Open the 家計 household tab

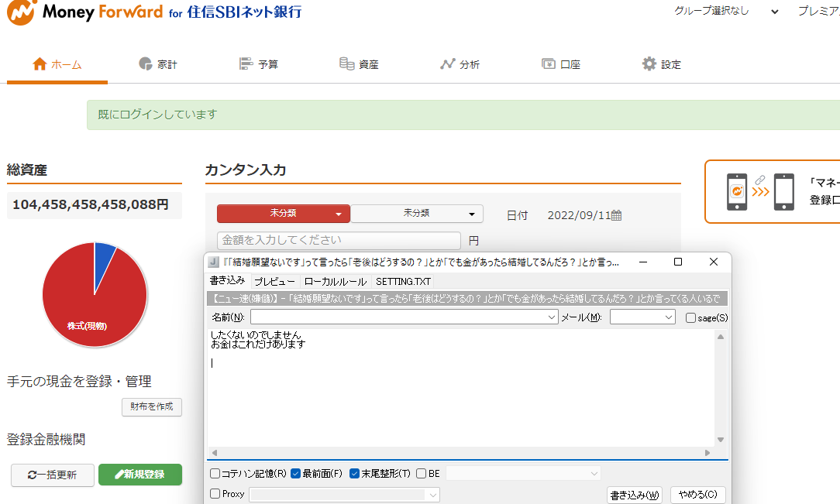point(158,65)
